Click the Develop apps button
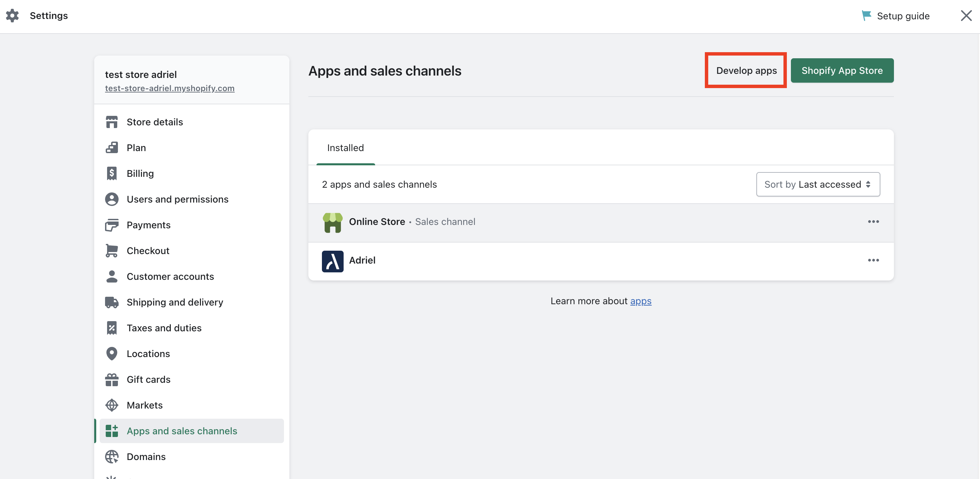The width and height of the screenshot is (980, 479). click(x=746, y=70)
